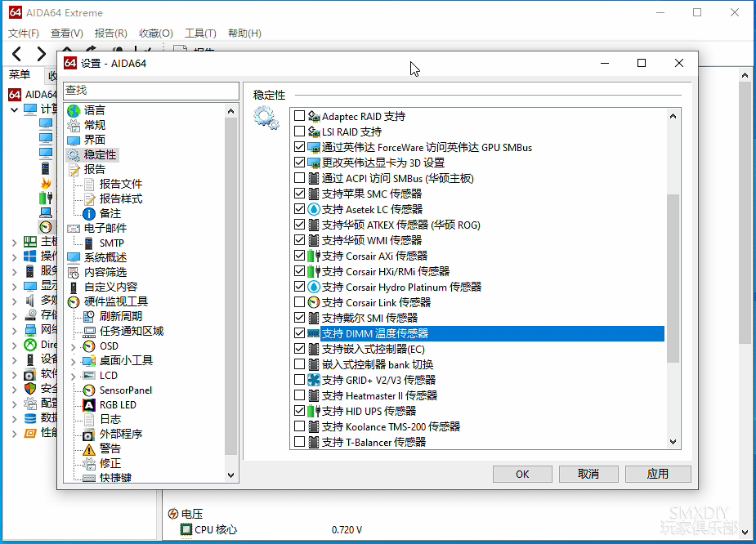Open the 硬件监视工具 gauge icon
Viewport: 756px width, 544px height.
pyautogui.click(x=74, y=302)
